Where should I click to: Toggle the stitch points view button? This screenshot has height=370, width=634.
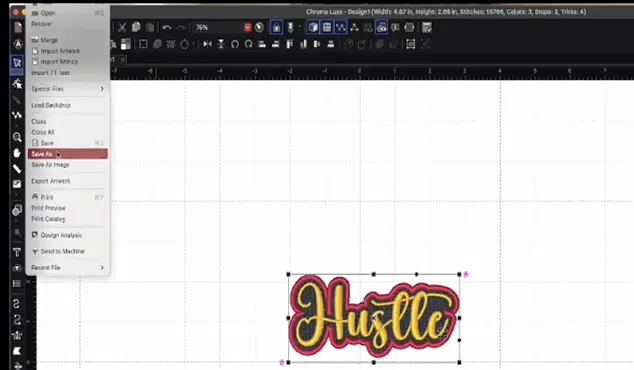pyautogui.click(x=340, y=27)
